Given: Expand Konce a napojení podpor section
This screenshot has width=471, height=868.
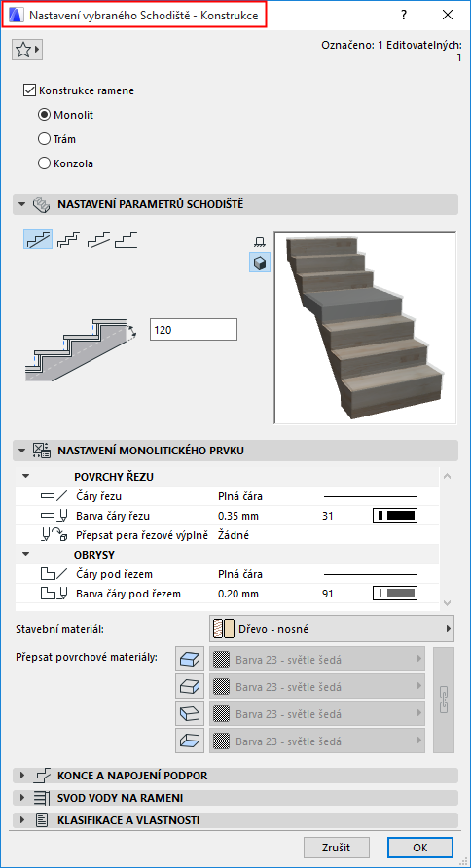Looking at the screenshot, I should (235, 776).
